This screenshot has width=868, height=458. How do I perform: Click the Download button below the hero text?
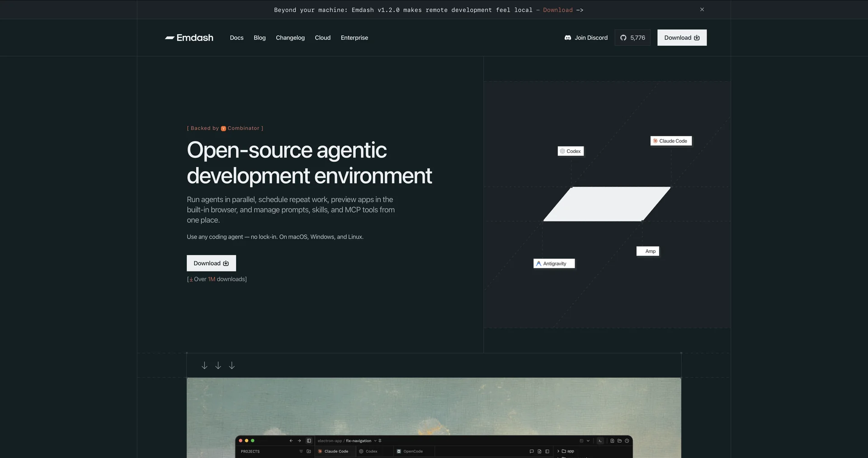(211, 263)
